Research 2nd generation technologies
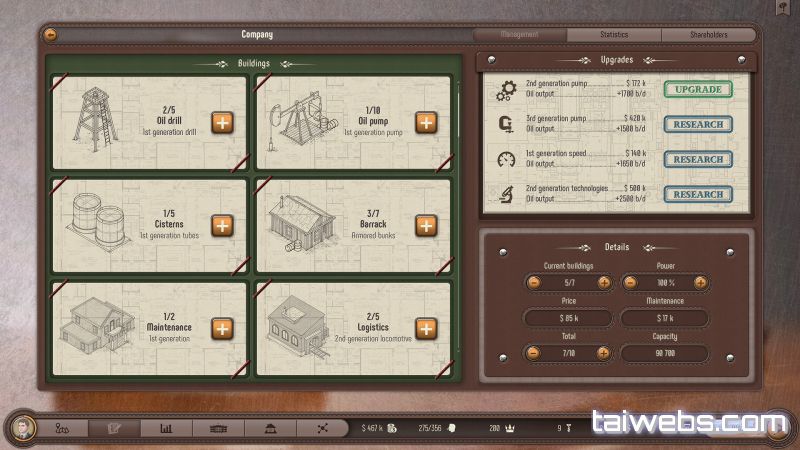Screen dimensions: 800x450 [698, 195]
